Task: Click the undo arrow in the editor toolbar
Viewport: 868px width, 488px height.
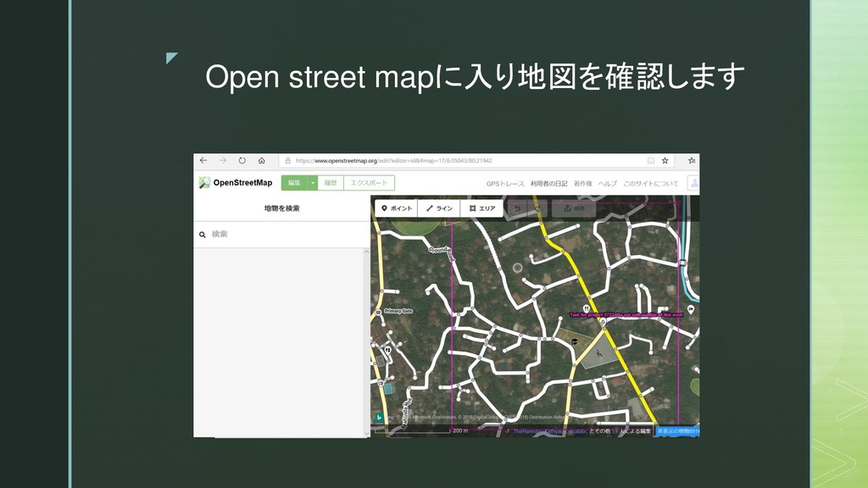Action: (x=518, y=208)
